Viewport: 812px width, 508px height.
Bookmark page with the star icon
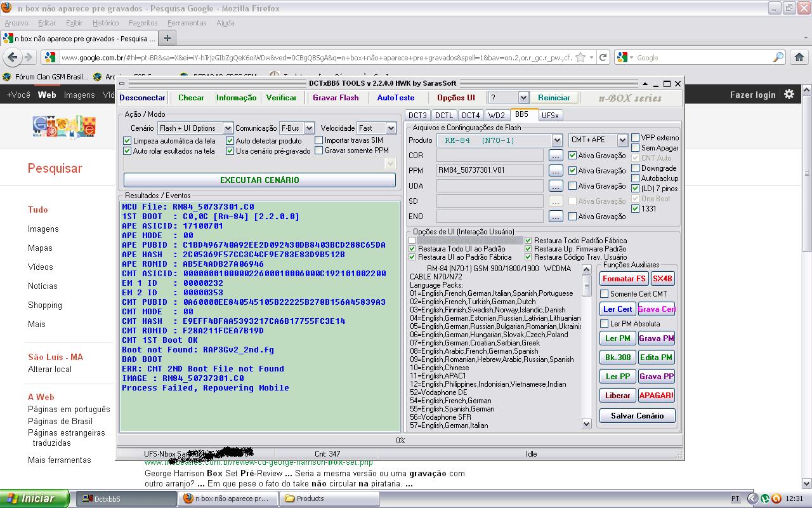click(x=580, y=57)
